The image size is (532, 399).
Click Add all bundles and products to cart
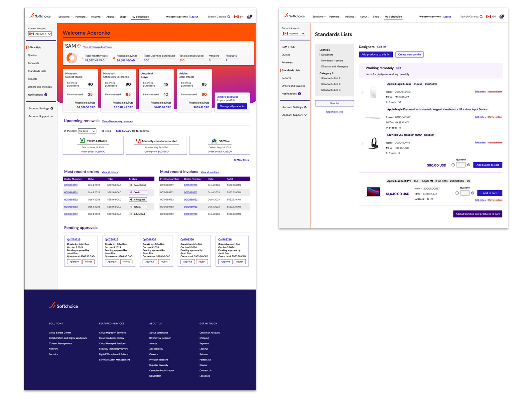[478, 214]
